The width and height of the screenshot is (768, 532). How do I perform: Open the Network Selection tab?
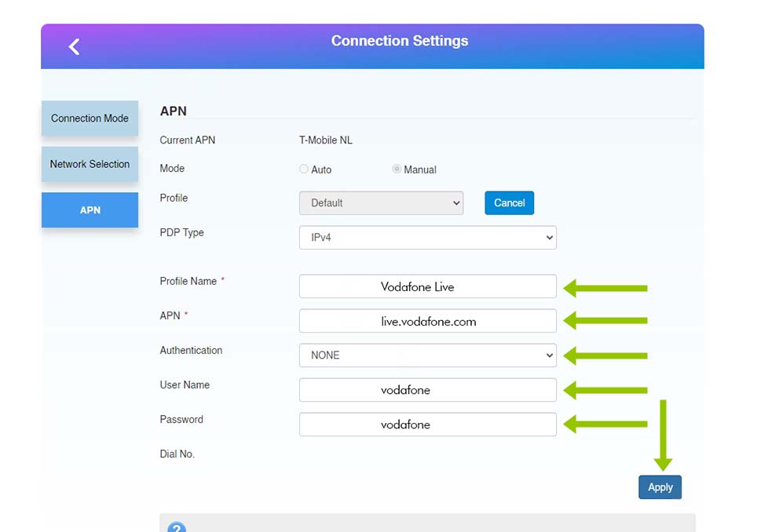[90, 164]
